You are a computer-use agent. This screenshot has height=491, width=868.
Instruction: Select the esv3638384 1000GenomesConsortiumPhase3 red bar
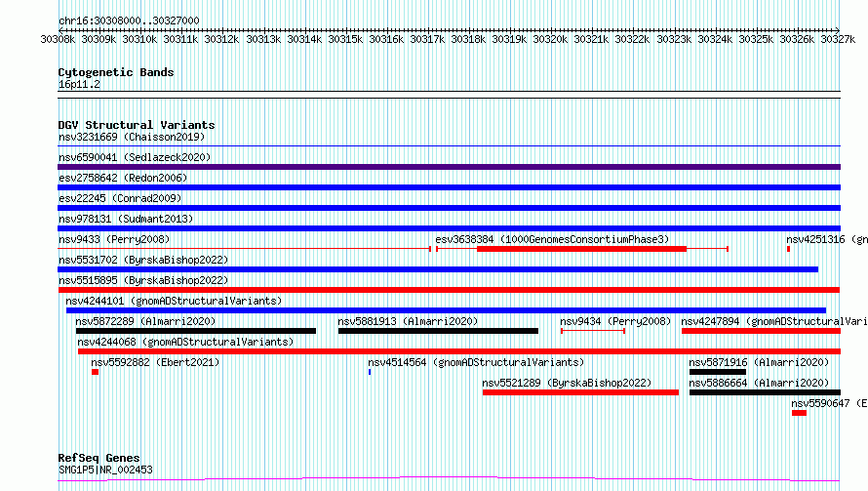(x=582, y=249)
